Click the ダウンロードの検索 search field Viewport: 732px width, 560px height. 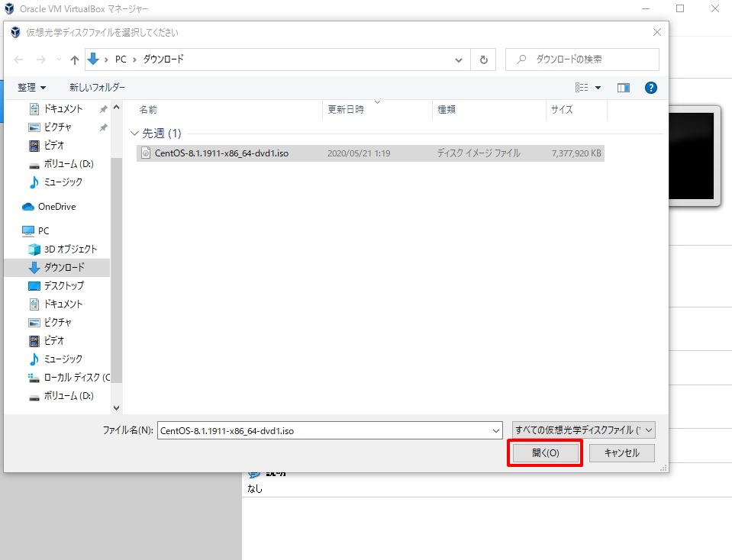582,60
